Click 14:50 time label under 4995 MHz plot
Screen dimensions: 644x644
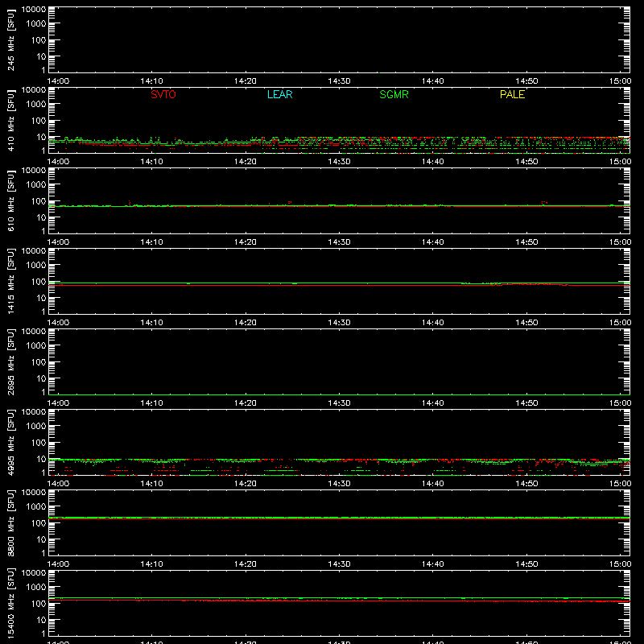coord(526,484)
